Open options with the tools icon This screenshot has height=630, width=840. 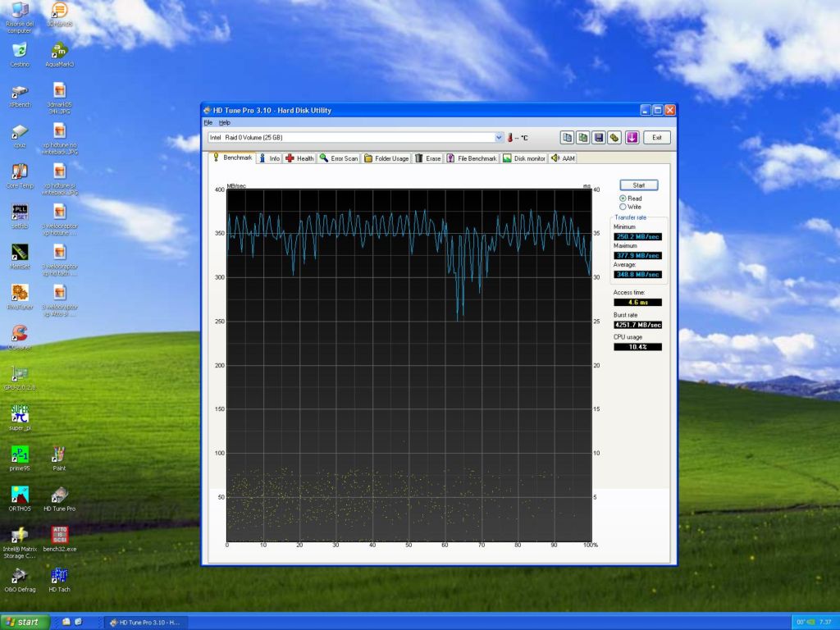pos(614,138)
